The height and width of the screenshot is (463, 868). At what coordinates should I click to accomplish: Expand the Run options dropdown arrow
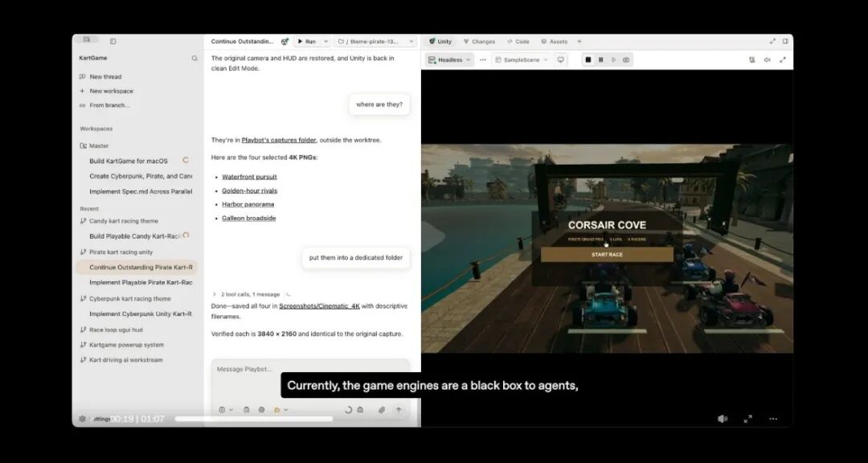[326, 42]
